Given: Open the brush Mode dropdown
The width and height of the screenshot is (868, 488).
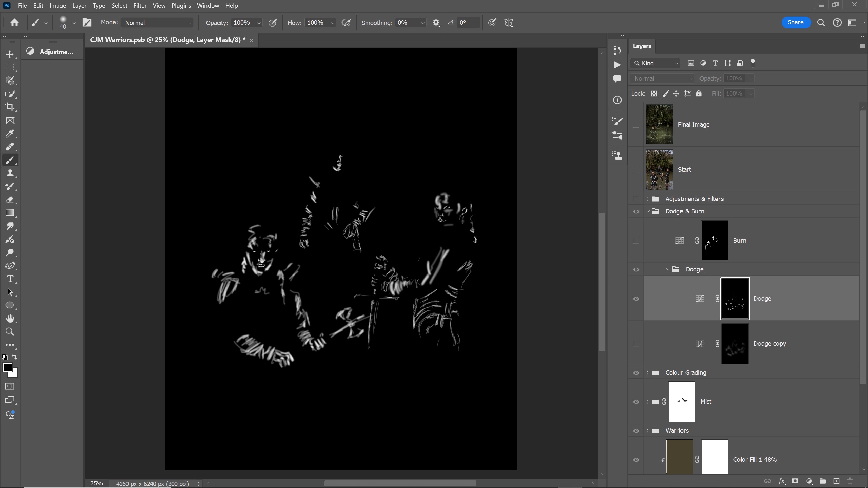Looking at the screenshot, I should [x=158, y=23].
